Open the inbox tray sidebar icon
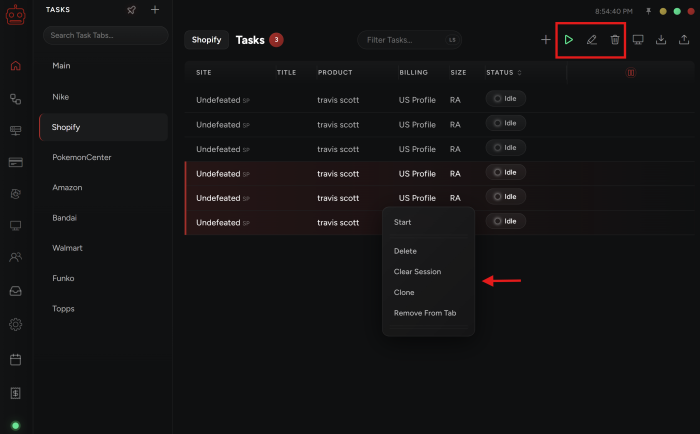Image resolution: width=700 pixels, height=434 pixels. tap(16, 291)
